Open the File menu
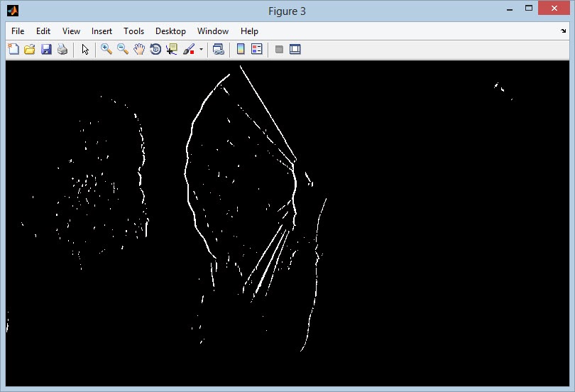575x392 pixels. click(18, 31)
